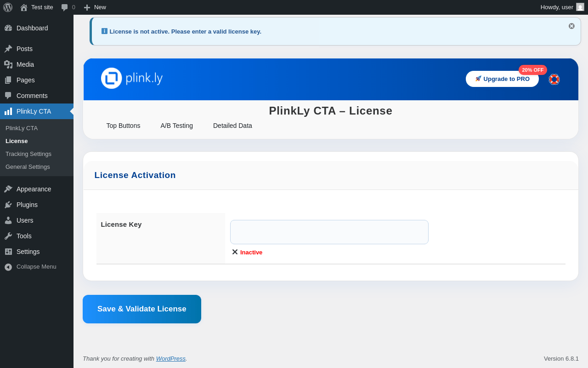Switch to the Top Buttons tab

(123, 126)
